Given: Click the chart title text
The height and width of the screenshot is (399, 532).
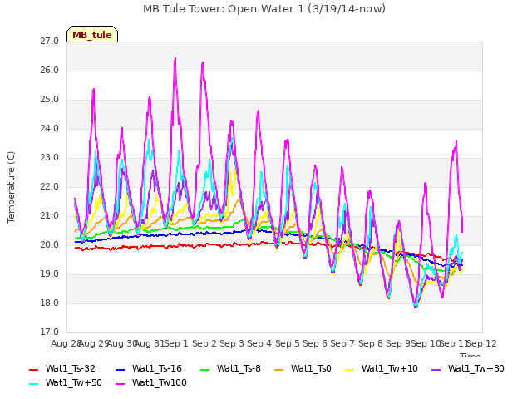Looking at the screenshot, I should coord(264,9).
